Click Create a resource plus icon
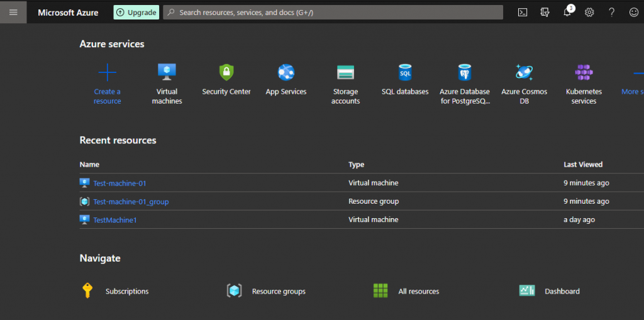644x320 pixels. click(108, 74)
